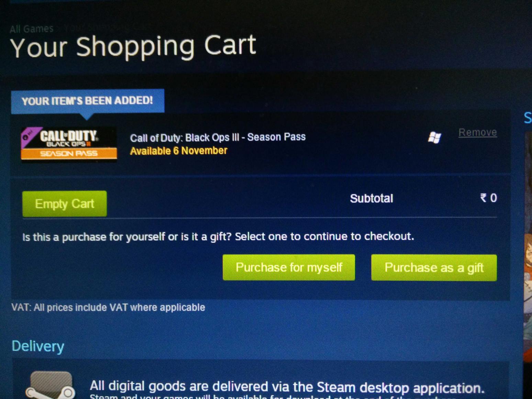
Task: Choose Purchase for myself
Action: [289, 267]
